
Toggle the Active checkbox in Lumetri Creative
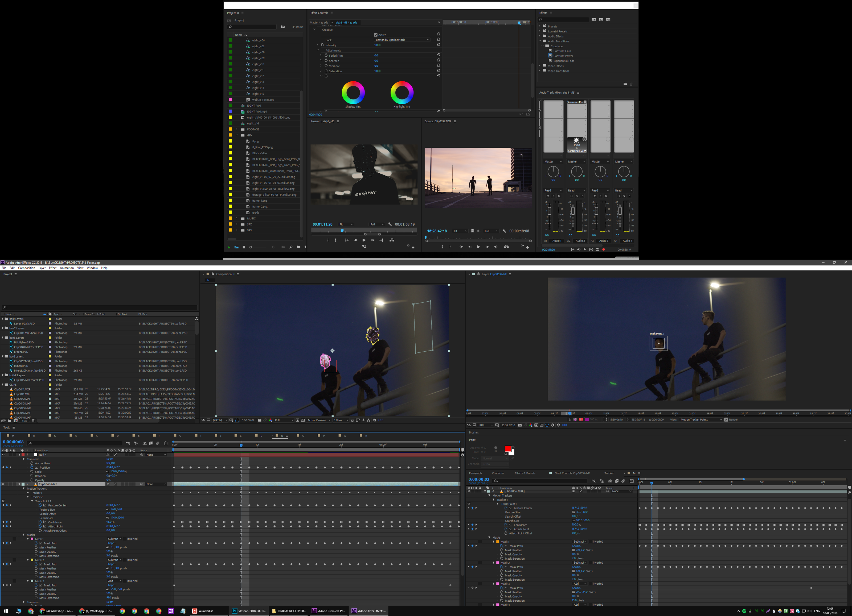(376, 35)
